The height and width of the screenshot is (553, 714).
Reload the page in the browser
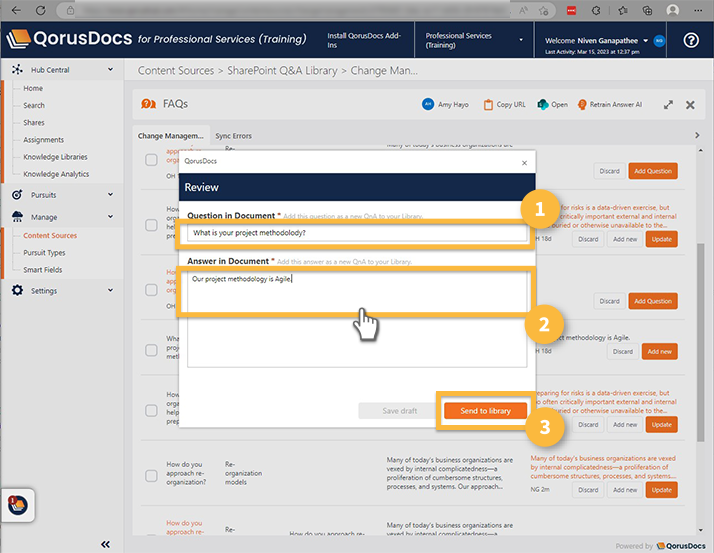pyautogui.click(x=41, y=10)
